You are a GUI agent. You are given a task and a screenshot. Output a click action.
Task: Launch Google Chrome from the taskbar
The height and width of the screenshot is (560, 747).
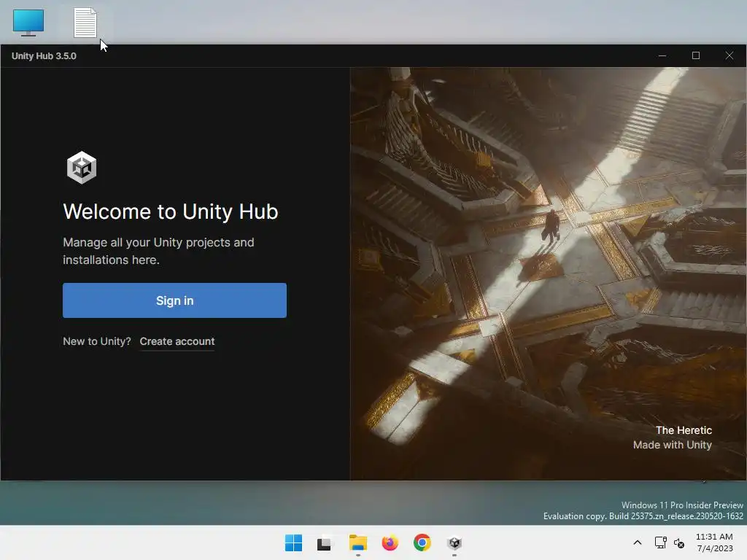click(422, 542)
